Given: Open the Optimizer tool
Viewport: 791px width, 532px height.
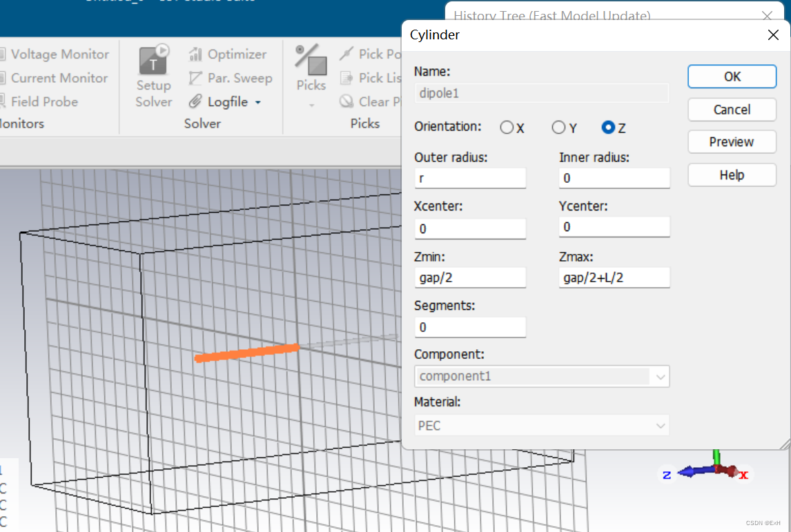Looking at the screenshot, I should click(228, 54).
